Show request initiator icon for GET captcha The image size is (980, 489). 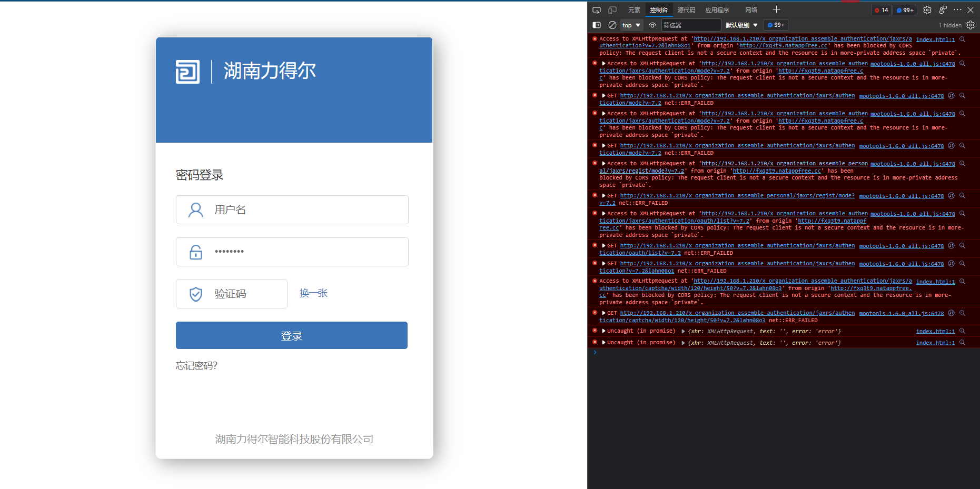tap(951, 313)
